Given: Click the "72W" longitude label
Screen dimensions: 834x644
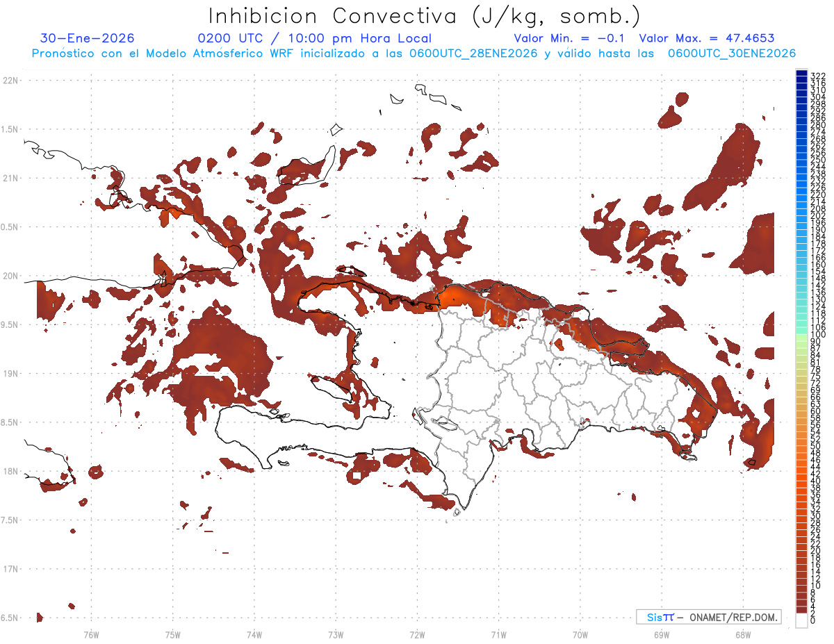Looking at the screenshot, I should 417,634.
